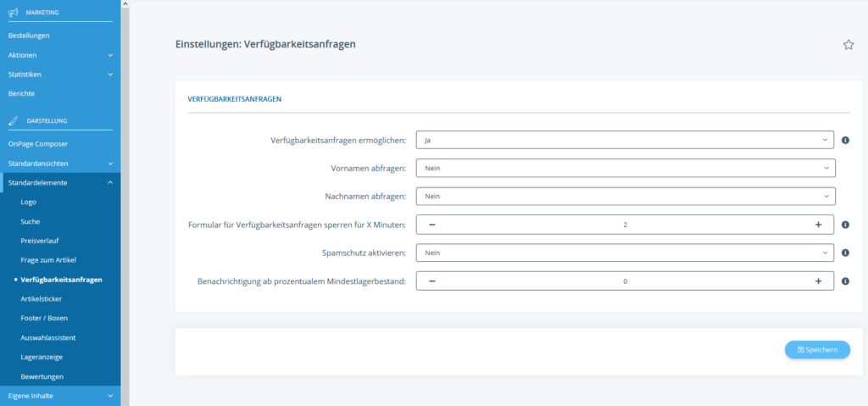Open Bestellungen in sidebar
The height and width of the screenshot is (406, 868).
click(x=29, y=36)
